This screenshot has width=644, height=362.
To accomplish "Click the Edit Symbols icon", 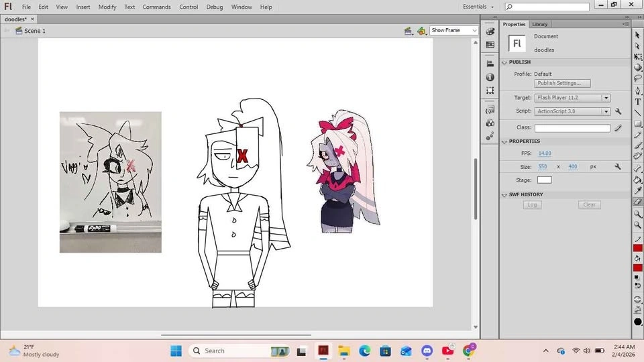I will point(421,31).
